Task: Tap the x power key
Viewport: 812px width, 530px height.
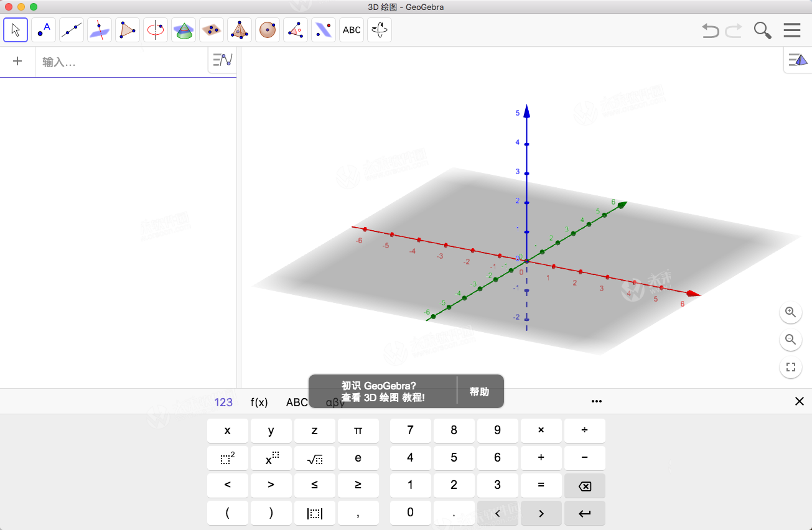Action: [x=271, y=458]
